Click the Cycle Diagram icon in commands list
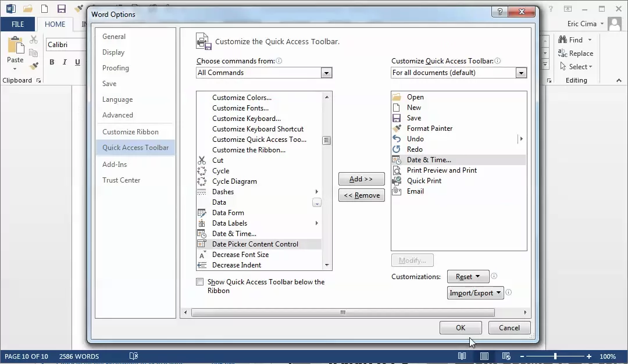 pos(202,181)
